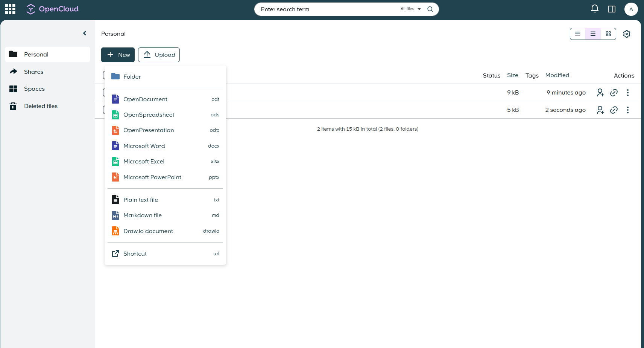This screenshot has width=644, height=348.
Task: Share the 5 kB file with people
Action: point(600,110)
